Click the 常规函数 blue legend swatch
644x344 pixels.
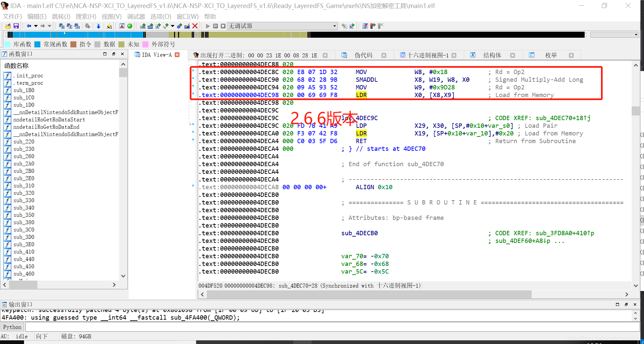[x=37, y=44]
